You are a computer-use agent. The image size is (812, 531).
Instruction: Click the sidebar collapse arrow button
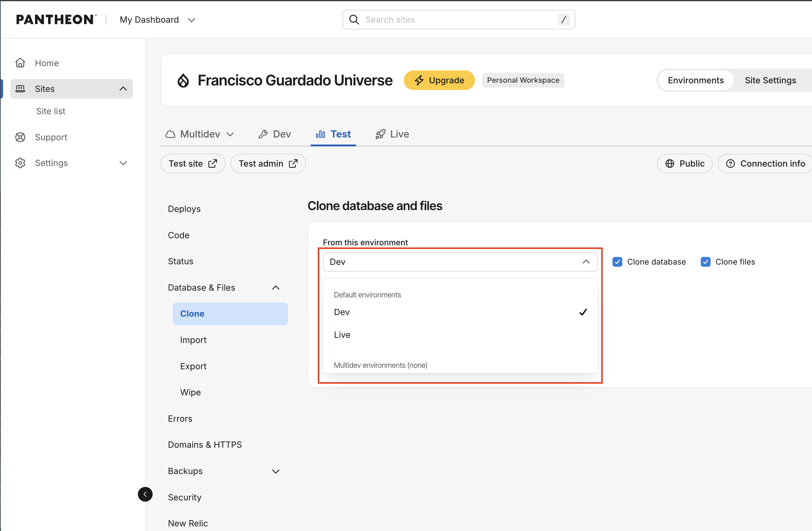145,494
